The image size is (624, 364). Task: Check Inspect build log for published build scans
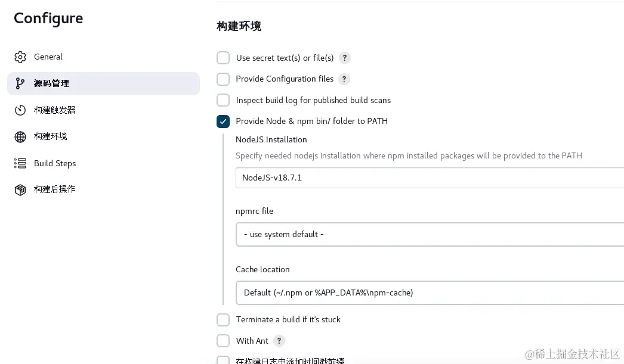[x=223, y=100]
